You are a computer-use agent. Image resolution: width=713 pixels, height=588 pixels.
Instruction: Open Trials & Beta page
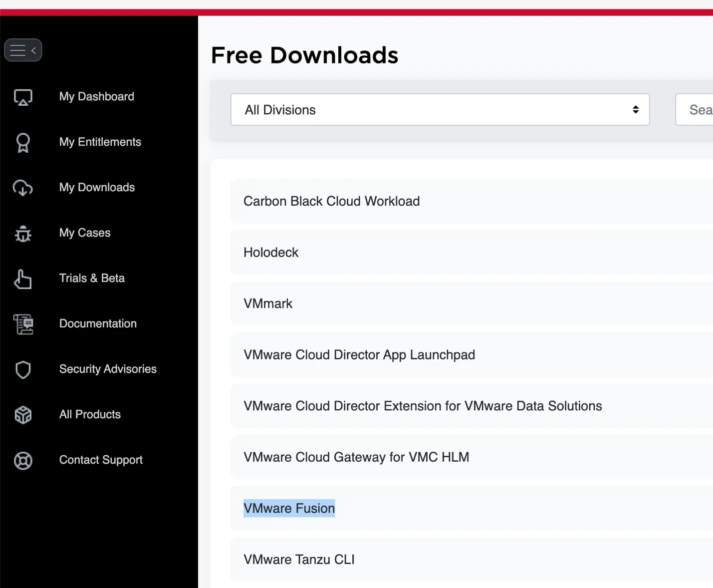[92, 278]
